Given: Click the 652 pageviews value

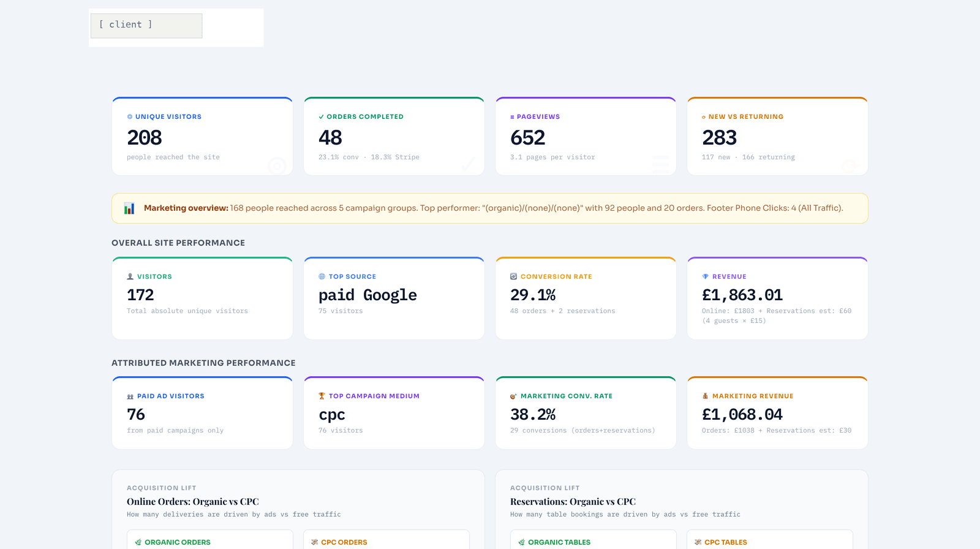Looking at the screenshot, I should point(527,138).
